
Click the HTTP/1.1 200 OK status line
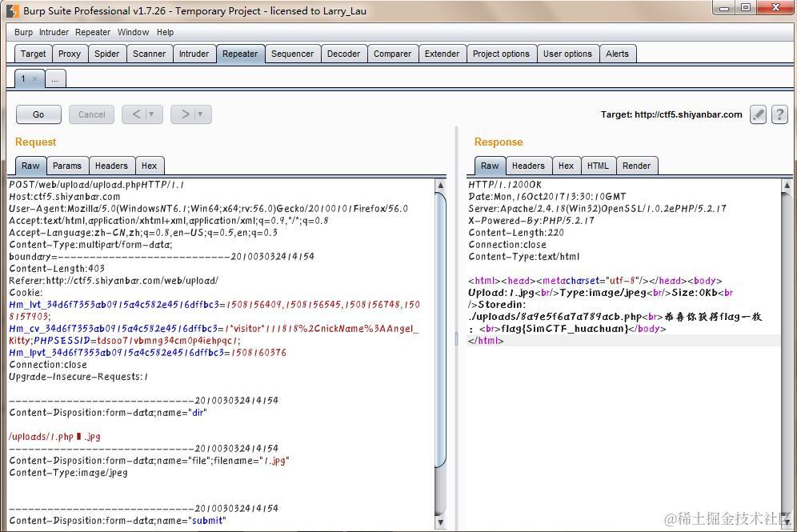click(505, 185)
